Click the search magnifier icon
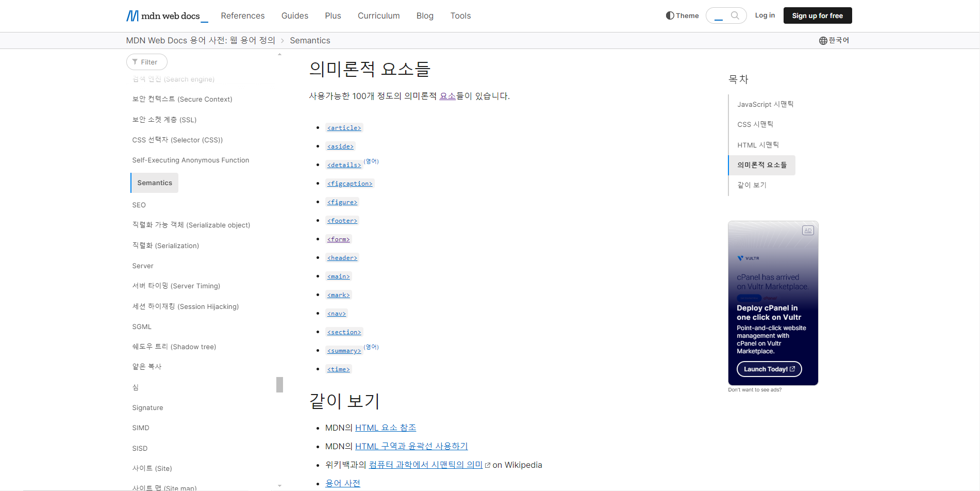This screenshot has width=980, height=491. pos(735,15)
